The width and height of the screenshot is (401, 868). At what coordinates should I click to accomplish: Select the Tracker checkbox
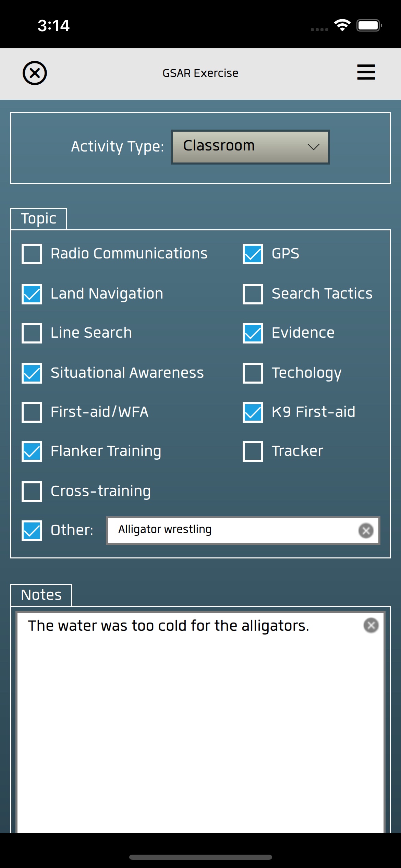253,451
